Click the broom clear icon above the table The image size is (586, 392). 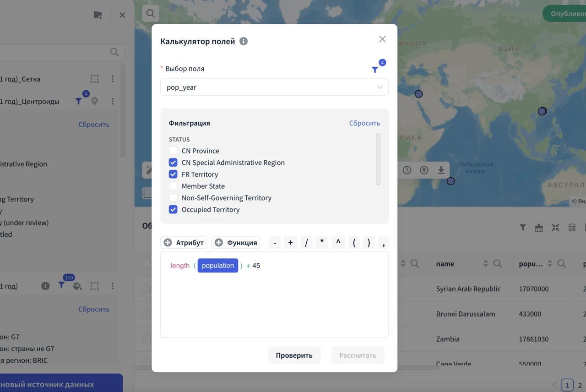click(x=539, y=228)
